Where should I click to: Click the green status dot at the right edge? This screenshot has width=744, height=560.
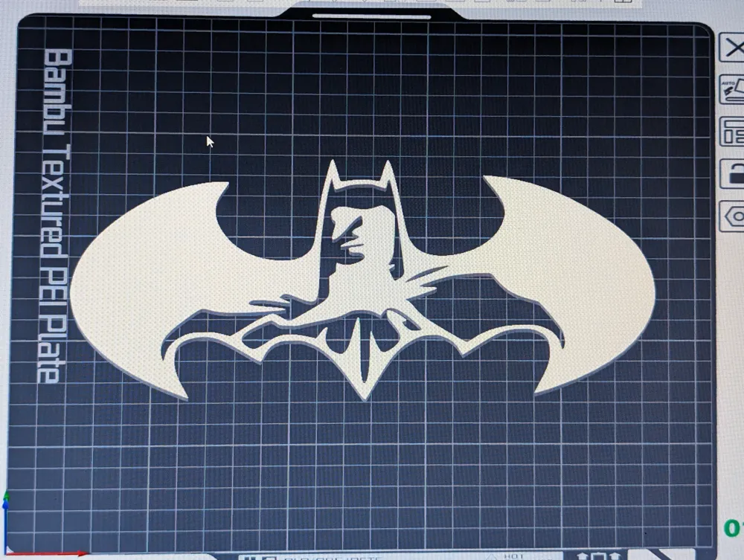(x=731, y=528)
